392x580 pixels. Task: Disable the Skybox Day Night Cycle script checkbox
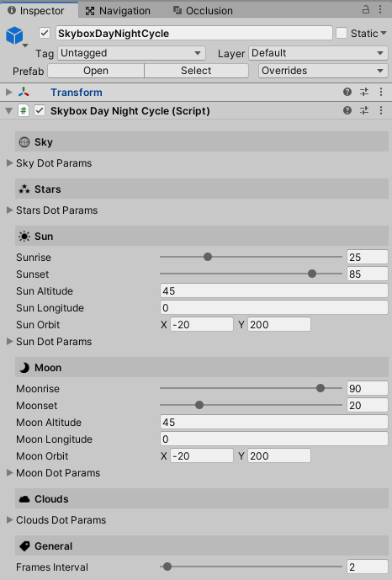[x=40, y=110]
